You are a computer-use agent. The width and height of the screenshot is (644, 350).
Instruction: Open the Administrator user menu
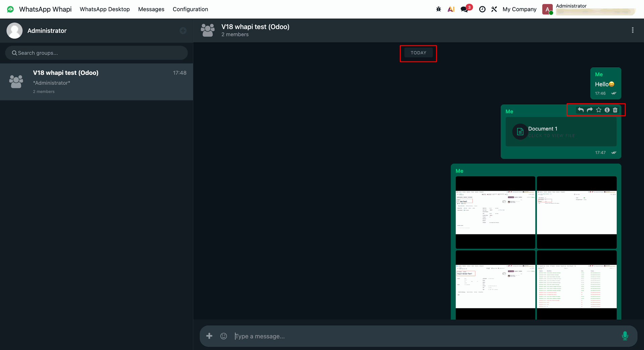coord(589,9)
